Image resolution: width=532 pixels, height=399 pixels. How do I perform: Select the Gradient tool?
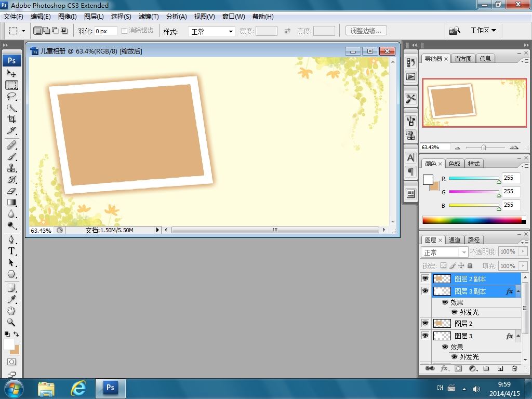click(x=11, y=203)
